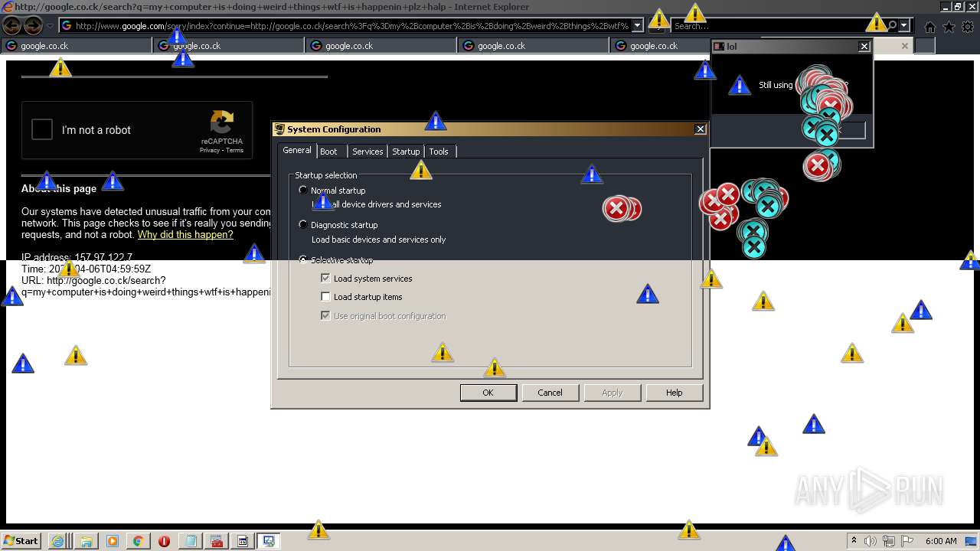
Task: Open the Tools tab in System Configuration
Action: coord(439,152)
